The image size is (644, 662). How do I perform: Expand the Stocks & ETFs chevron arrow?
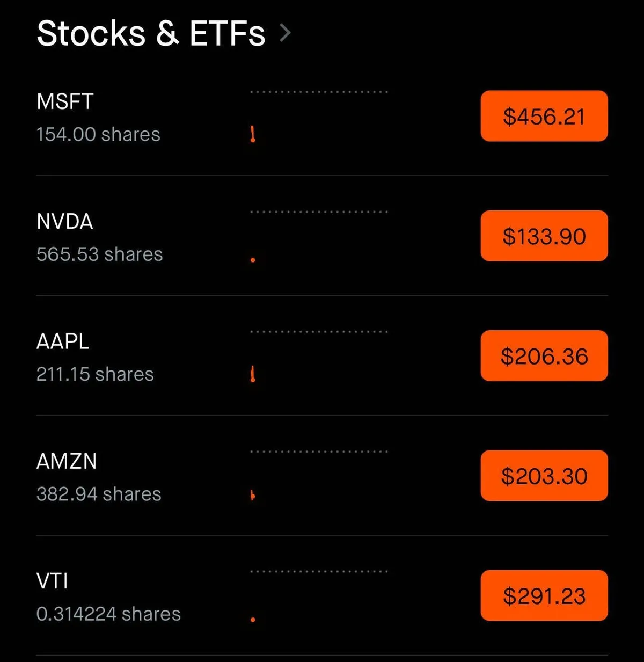(x=286, y=33)
